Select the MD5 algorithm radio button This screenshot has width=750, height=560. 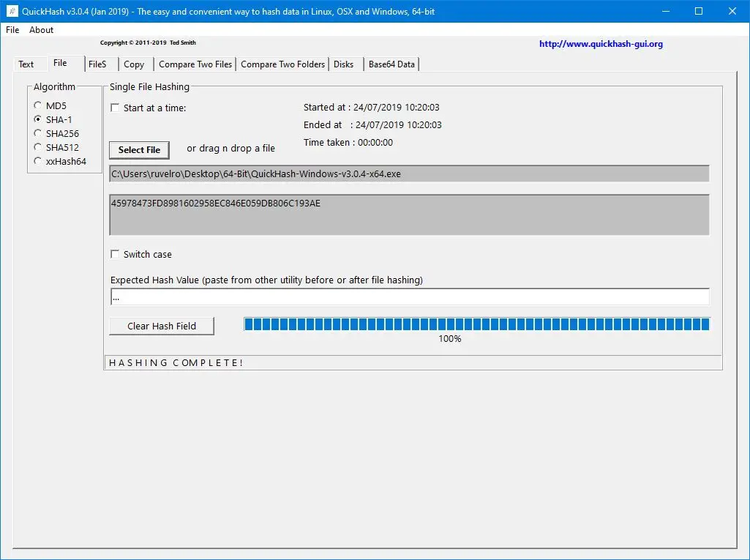[x=38, y=105]
